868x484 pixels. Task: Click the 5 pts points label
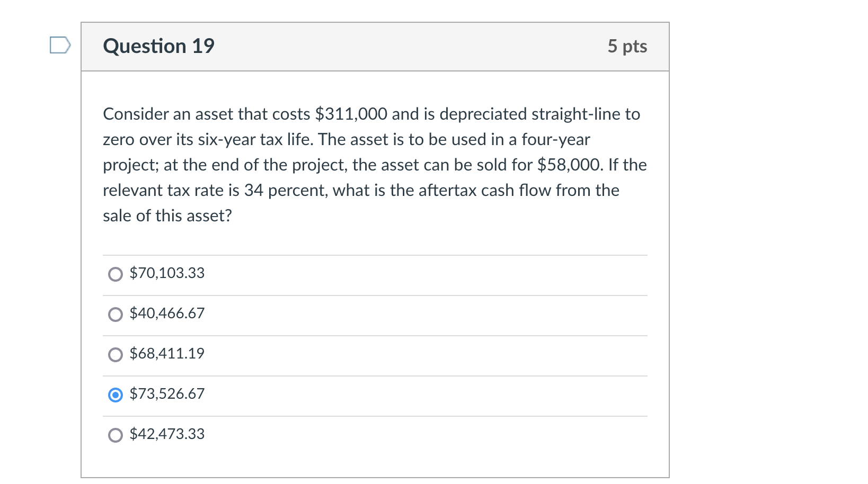point(628,46)
